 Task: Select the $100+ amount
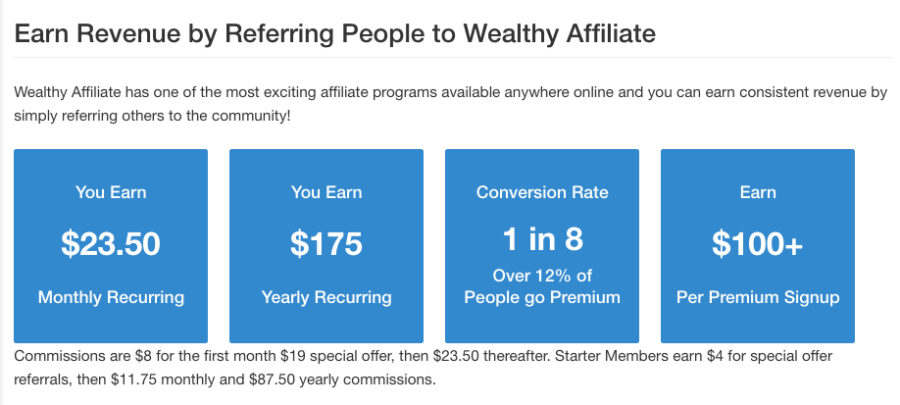coord(758,243)
